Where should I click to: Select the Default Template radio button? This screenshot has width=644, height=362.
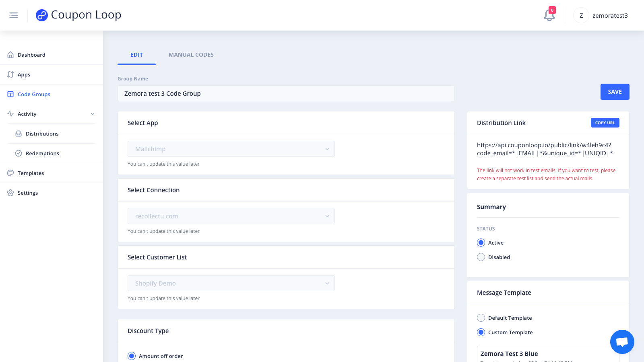[x=481, y=318]
